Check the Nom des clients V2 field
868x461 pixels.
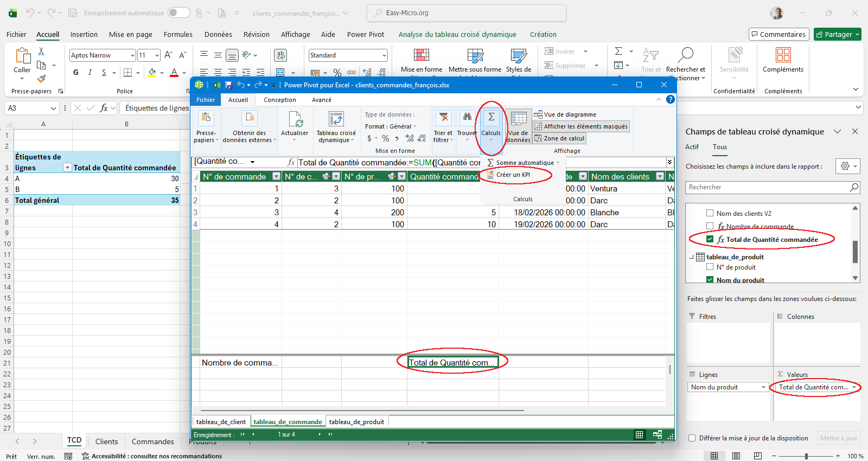click(x=710, y=213)
